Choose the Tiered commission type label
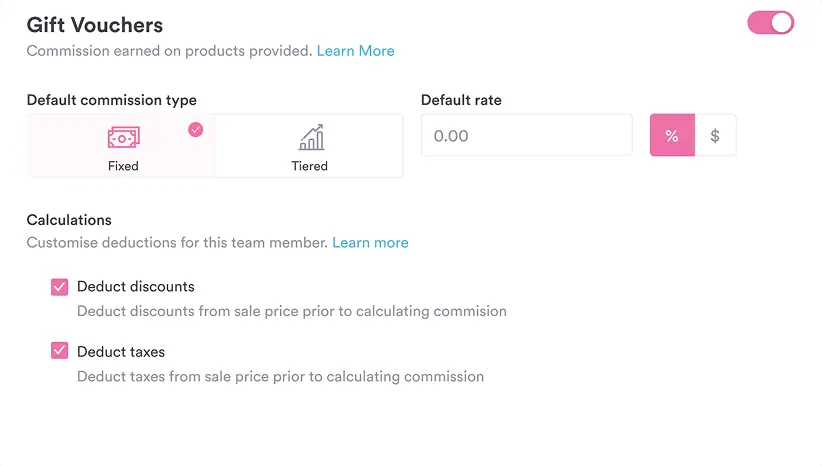The width and height of the screenshot is (822, 466). click(310, 166)
